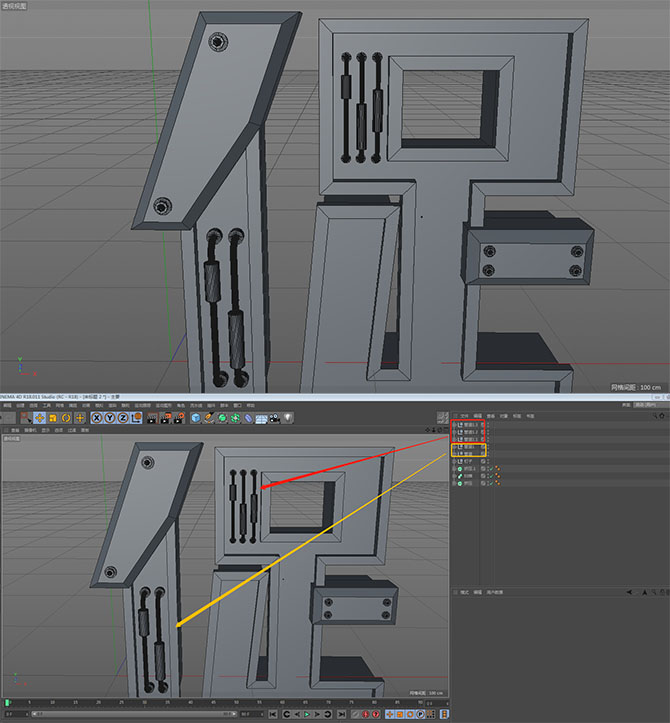
Task: Open the array modeling objects icon
Action: click(235, 418)
